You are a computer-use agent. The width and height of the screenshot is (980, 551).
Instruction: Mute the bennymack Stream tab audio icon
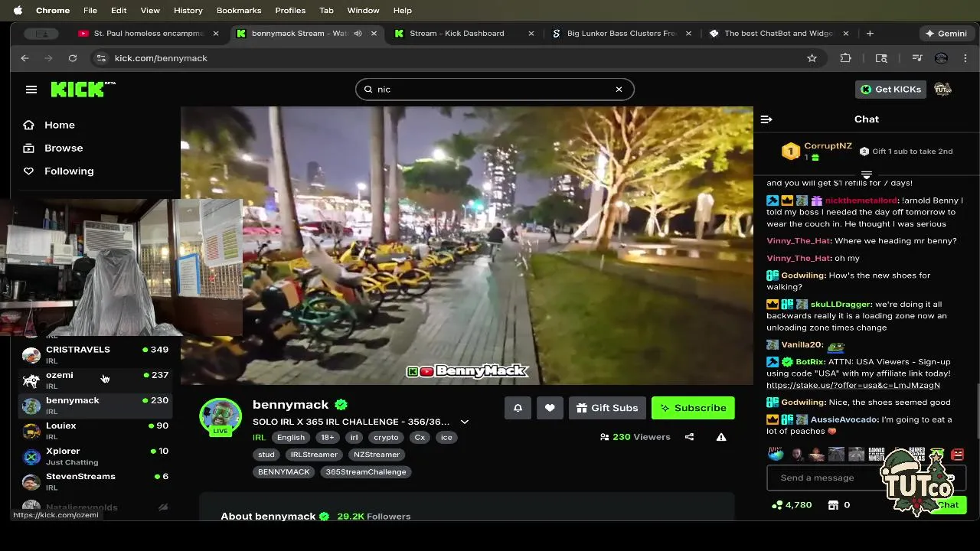[358, 34]
